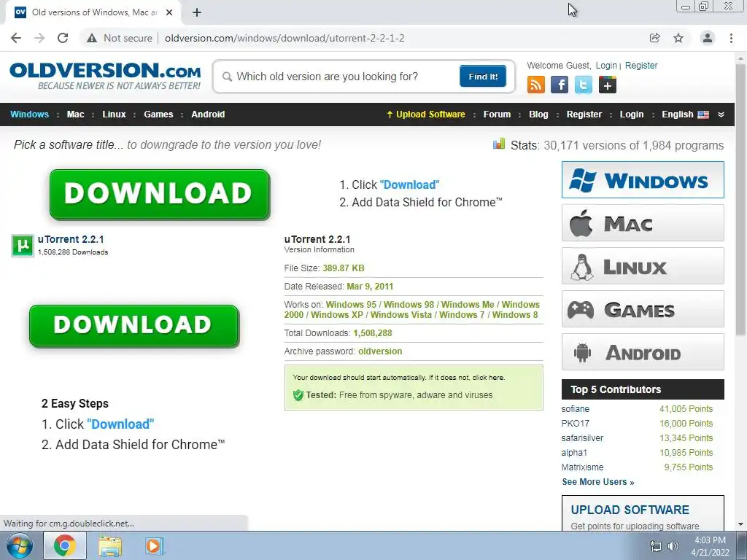This screenshot has height=560, width=747.
Task: Open Upload Software in navigation bar
Action: tap(426, 114)
